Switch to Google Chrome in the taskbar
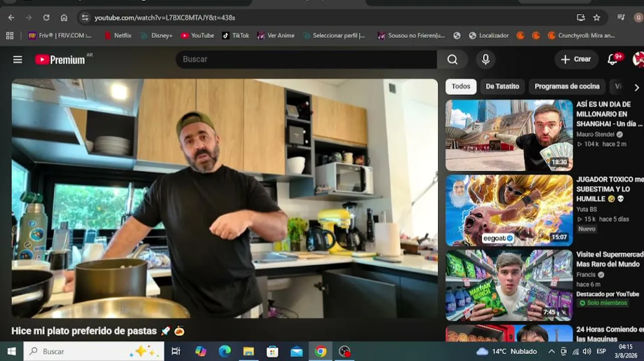Screen dimensions: 644x361 click(320, 351)
